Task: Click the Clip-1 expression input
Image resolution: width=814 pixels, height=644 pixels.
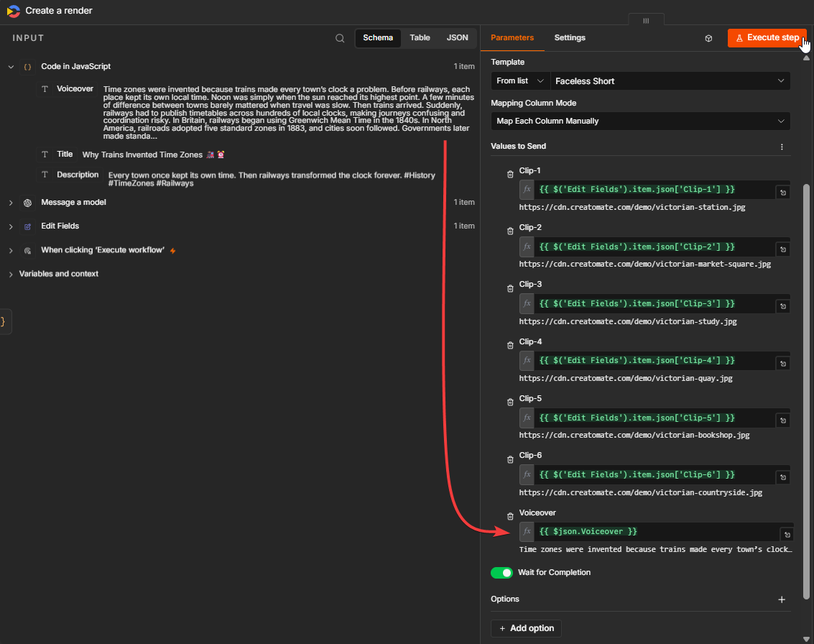Action: click(654, 190)
